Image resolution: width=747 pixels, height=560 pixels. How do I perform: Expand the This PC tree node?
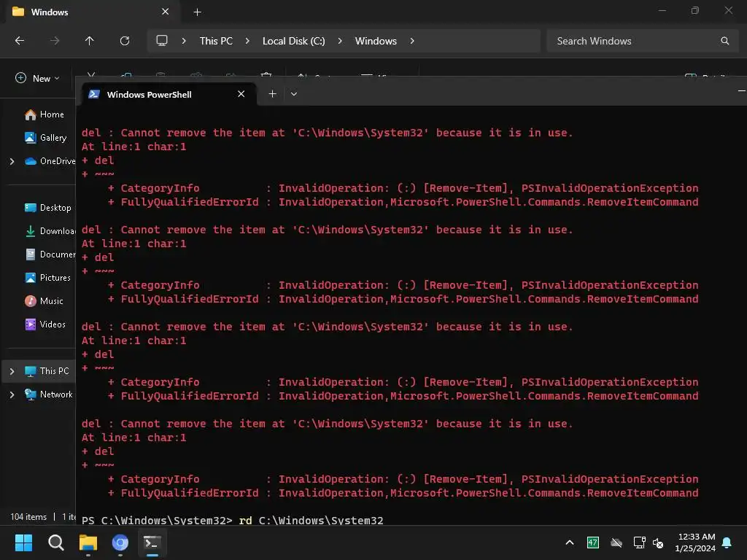12,371
